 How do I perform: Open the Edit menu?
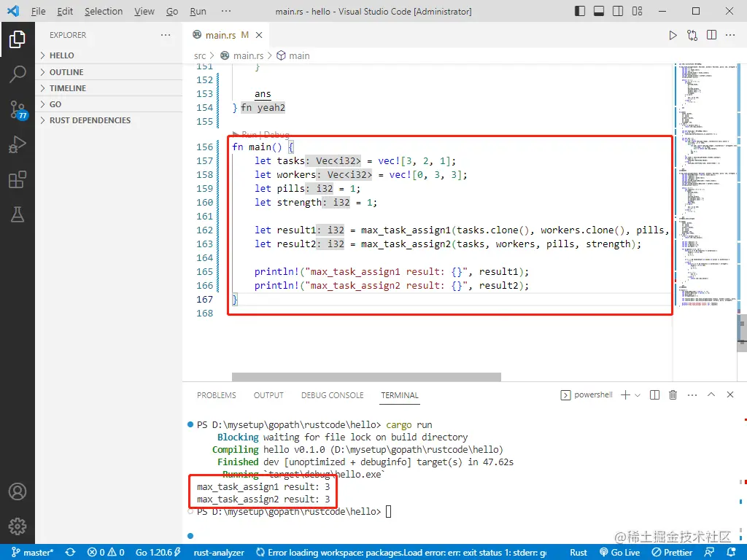tap(65, 11)
